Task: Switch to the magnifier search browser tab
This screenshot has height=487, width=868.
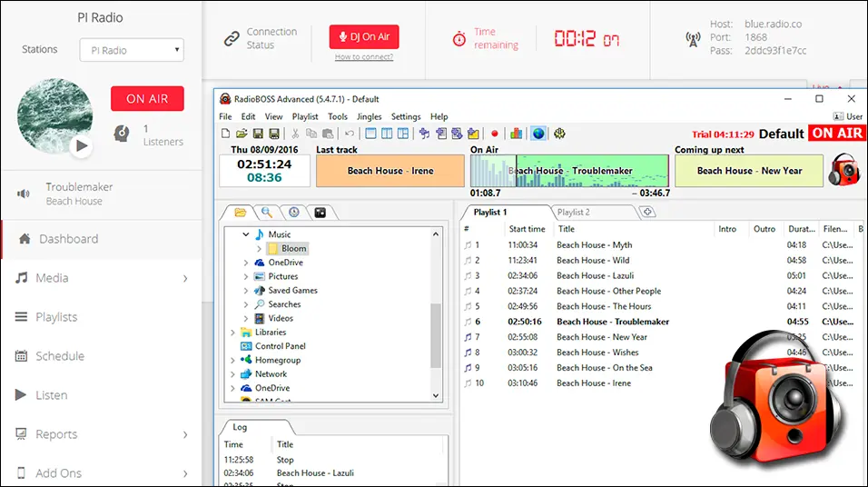Action: point(267,213)
